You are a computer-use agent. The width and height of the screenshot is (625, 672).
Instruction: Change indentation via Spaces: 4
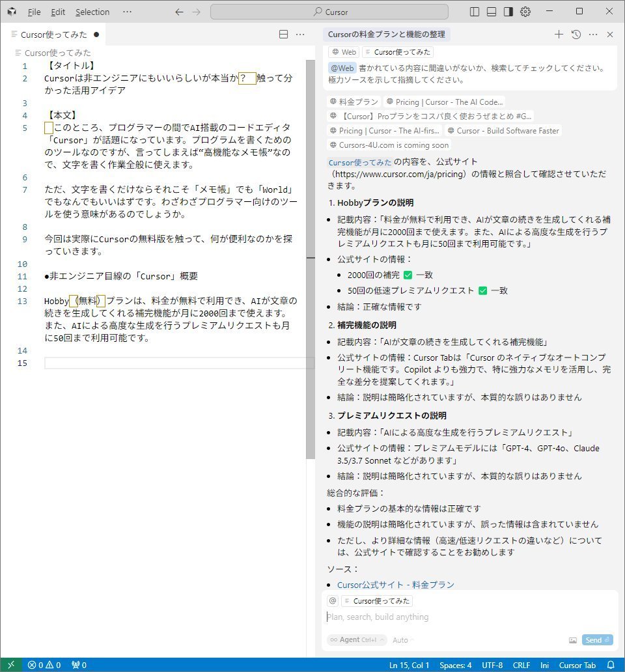[455, 665]
